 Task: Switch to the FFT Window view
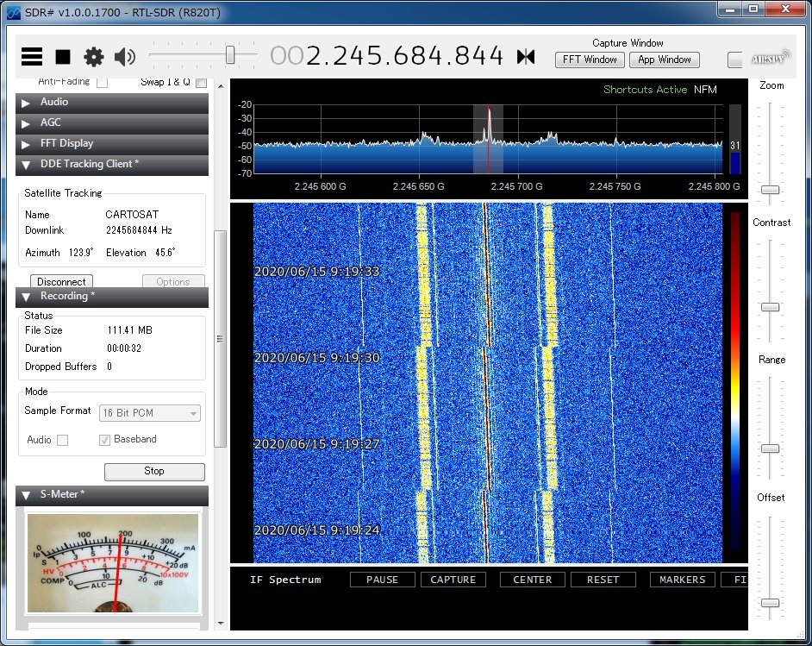pos(589,60)
